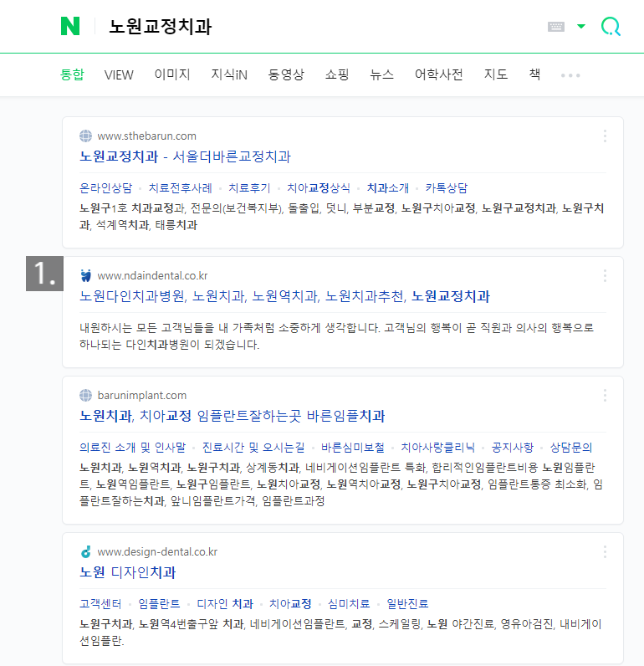Click the teal favicon beside www.design-dental.co.kr

click(x=86, y=551)
